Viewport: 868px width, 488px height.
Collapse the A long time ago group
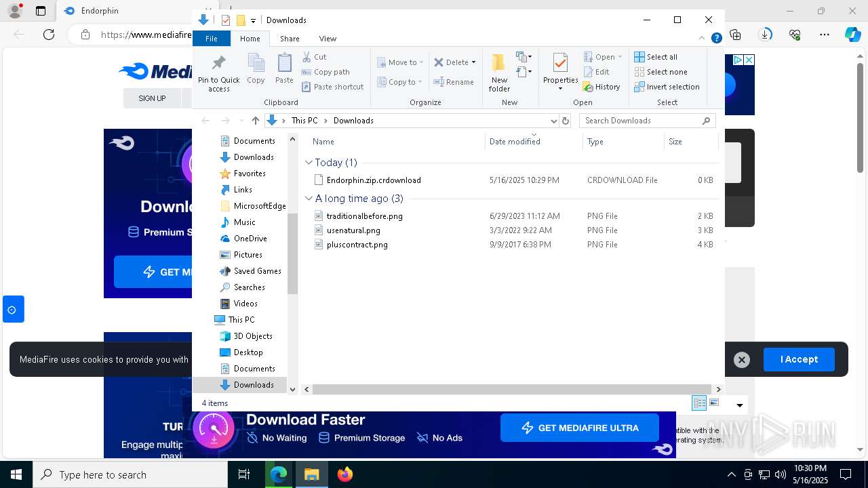pyautogui.click(x=309, y=199)
